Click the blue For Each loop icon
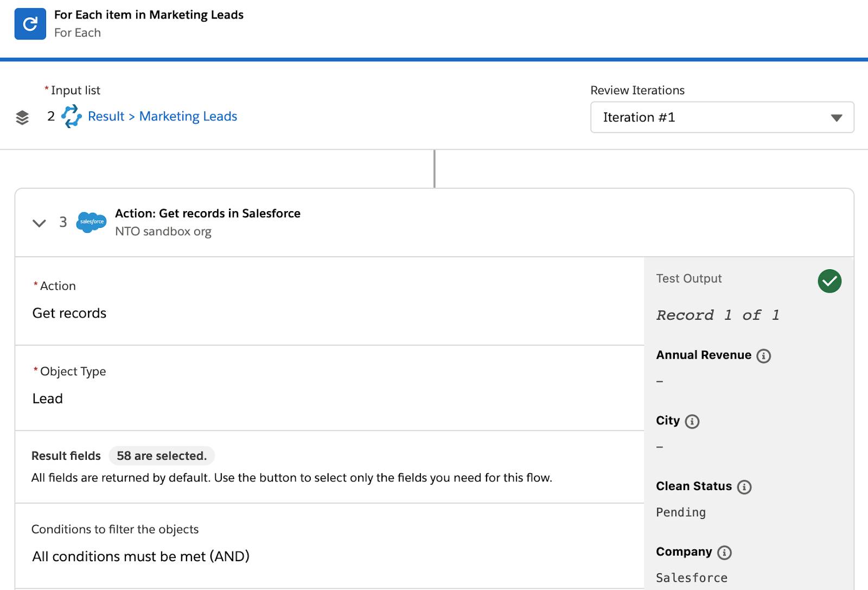Viewport: 868px width, 590px height. [30, 24]
